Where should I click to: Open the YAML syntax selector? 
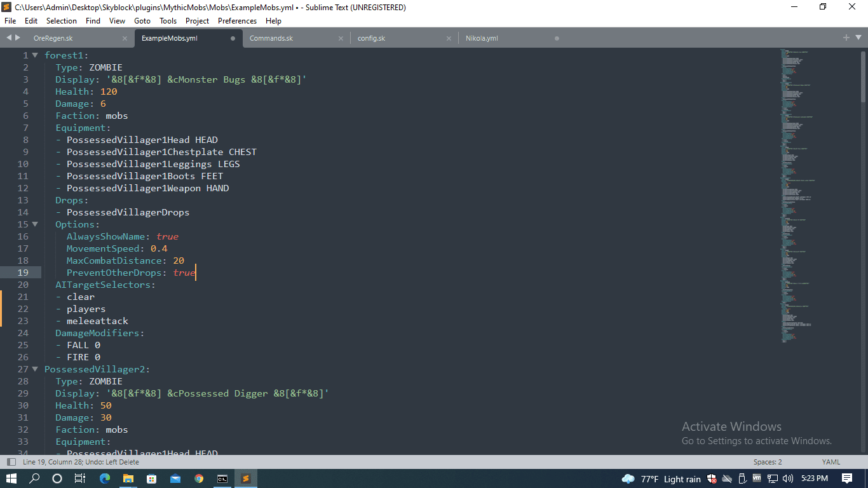click(831, 462)
